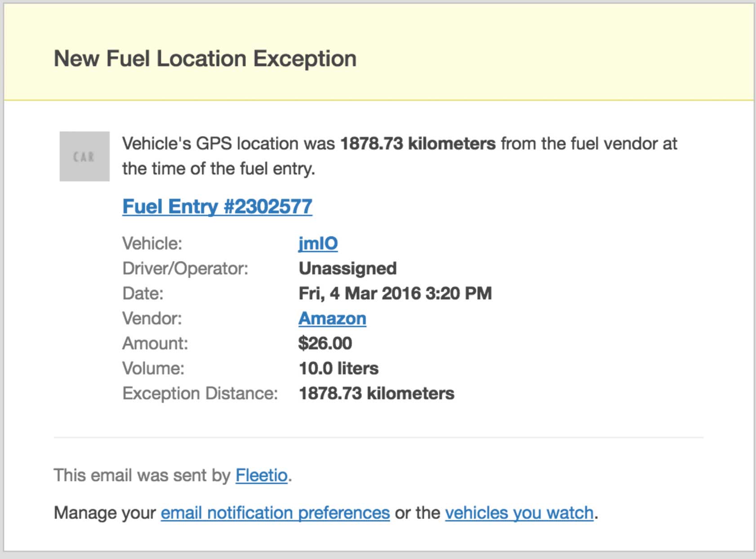Viewport: 756px width, 559px height.
Task: Visit the Fleetio link in footer
Action: pyautogui.click(x=262, y=475)
